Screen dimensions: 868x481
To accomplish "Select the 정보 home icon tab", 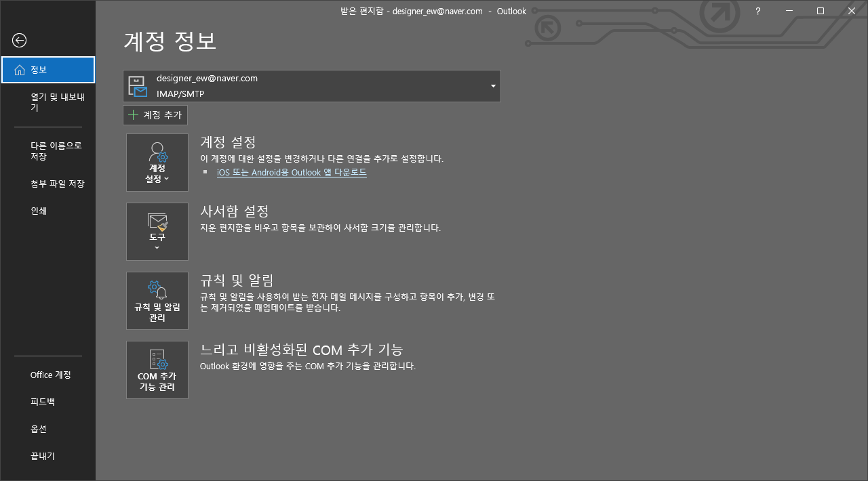I will [x=48, y=70].
